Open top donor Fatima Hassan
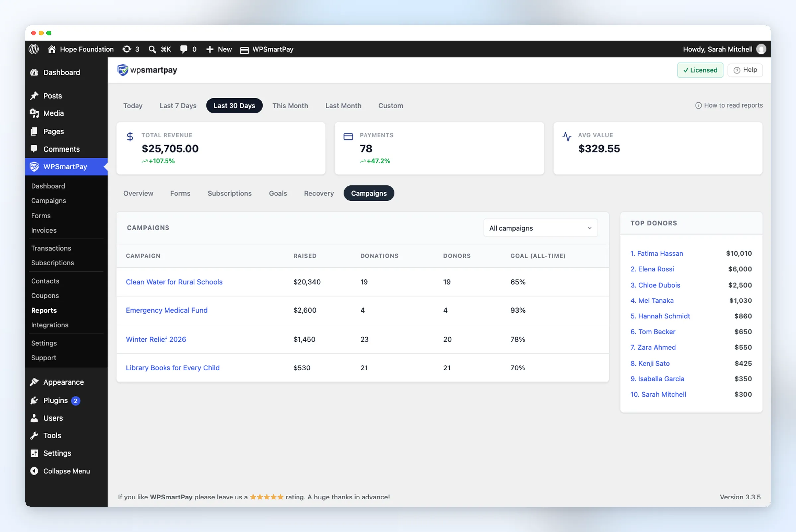The width and height of the screenshot is (796, 532). (x=657, y=253)
